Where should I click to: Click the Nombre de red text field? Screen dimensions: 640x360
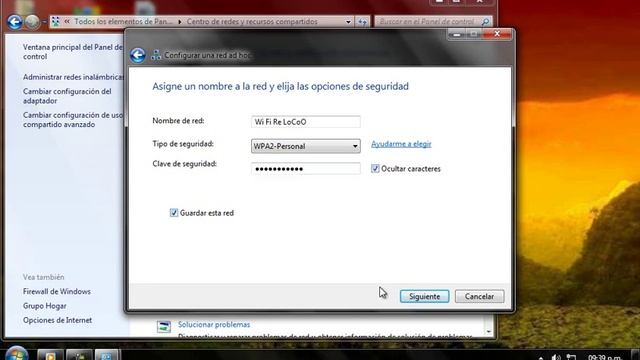coord(306,122)
